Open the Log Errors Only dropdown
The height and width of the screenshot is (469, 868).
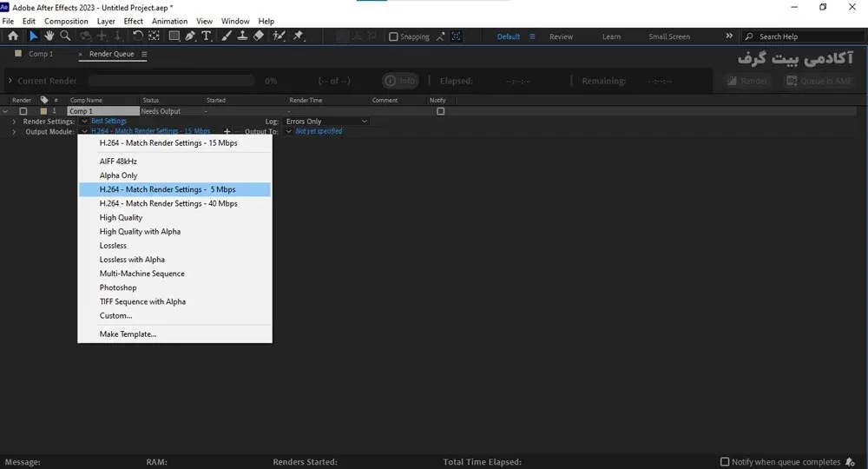pyautogui.click(x=326, y=122)
